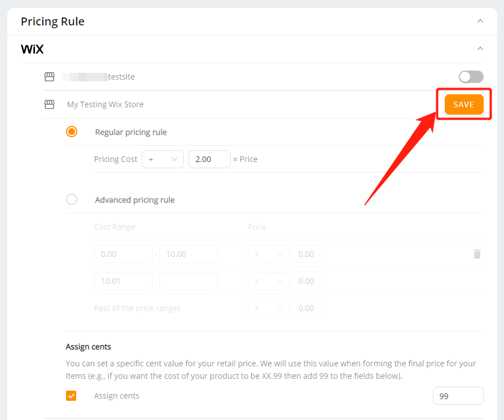Select the Regular pricing rule option

pyautogui.click(x=72, y=132)
